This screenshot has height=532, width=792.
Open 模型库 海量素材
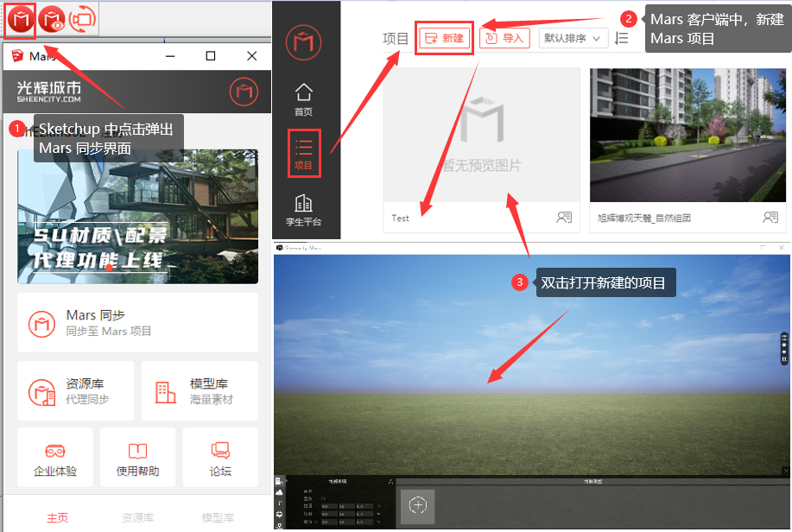click(200, 390)
